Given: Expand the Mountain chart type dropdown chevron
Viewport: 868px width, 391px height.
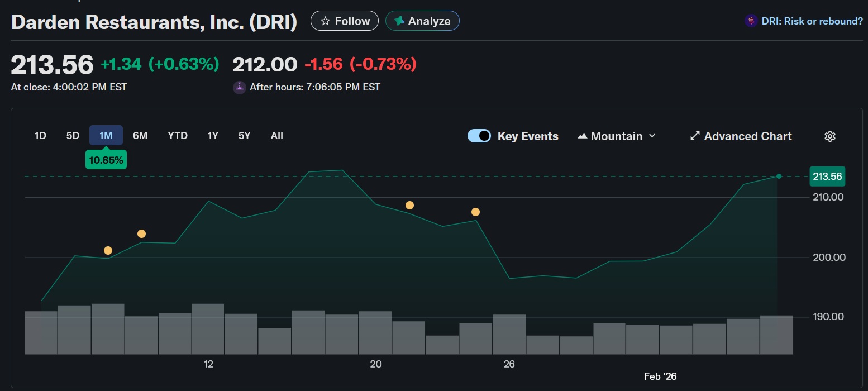Looking at the screenshot, I should (652, 136).
